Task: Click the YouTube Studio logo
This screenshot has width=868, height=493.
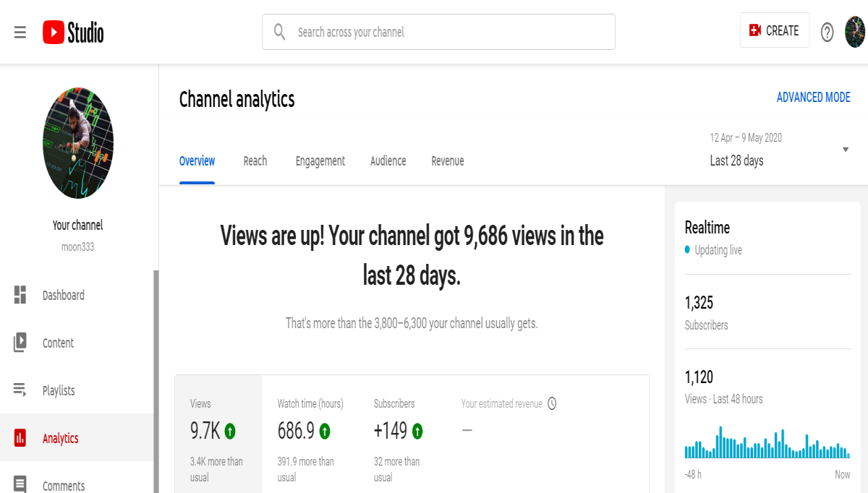Action: [73, 33]
